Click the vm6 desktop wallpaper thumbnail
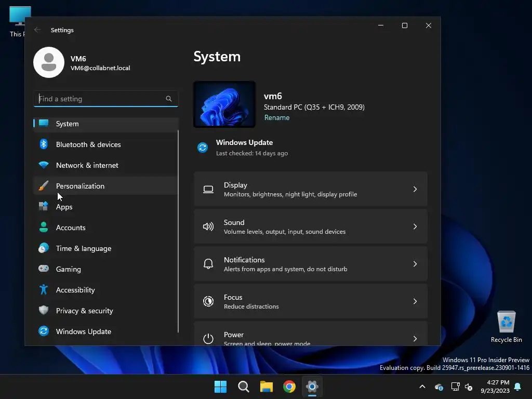The height and width of the screenshot is (399, 532). pos(224,104)
